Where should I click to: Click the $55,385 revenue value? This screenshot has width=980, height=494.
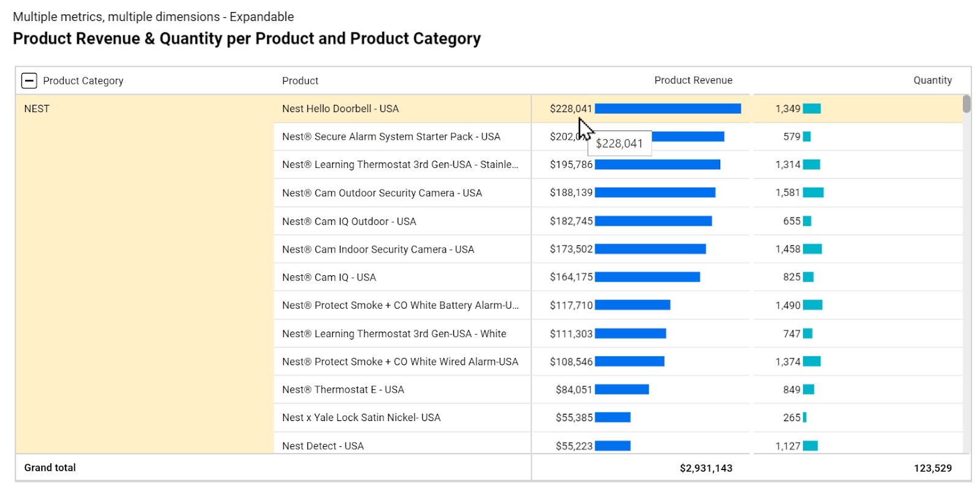coord(574,417)
